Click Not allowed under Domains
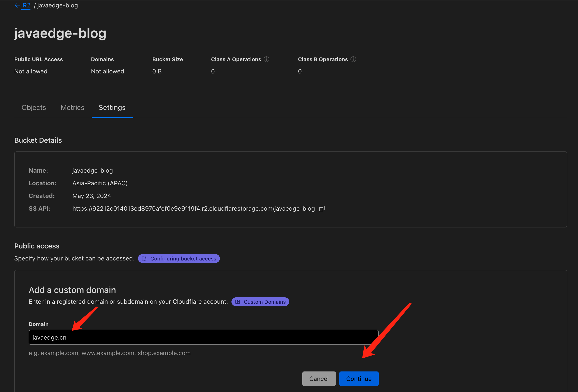This screenshot has width=578, height=392. click(x=107, y=71)
